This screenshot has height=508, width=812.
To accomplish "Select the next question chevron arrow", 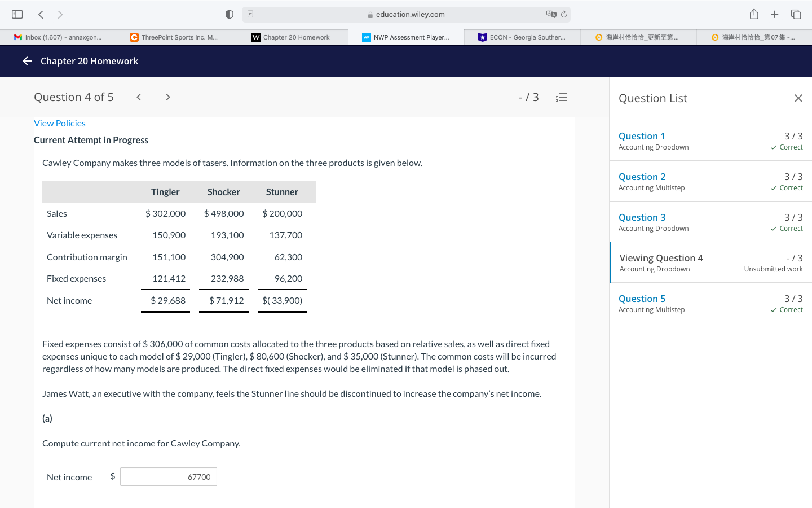I will 167,97.
